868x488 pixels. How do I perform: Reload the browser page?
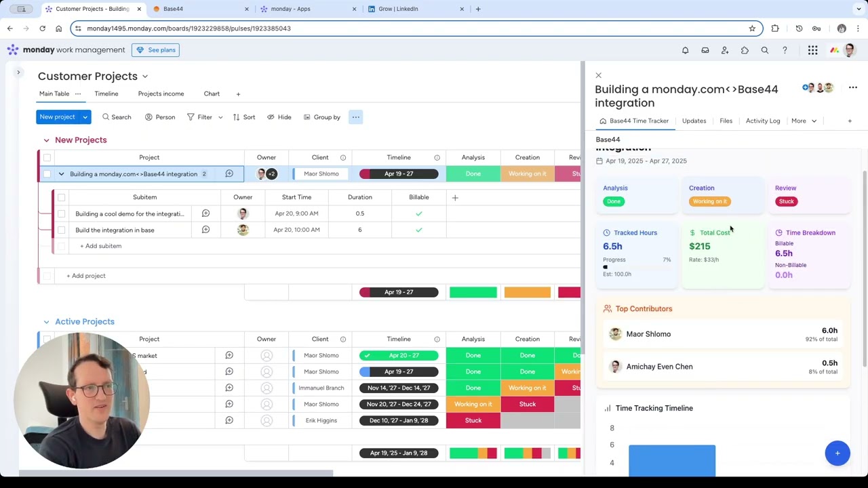(42, 28)
